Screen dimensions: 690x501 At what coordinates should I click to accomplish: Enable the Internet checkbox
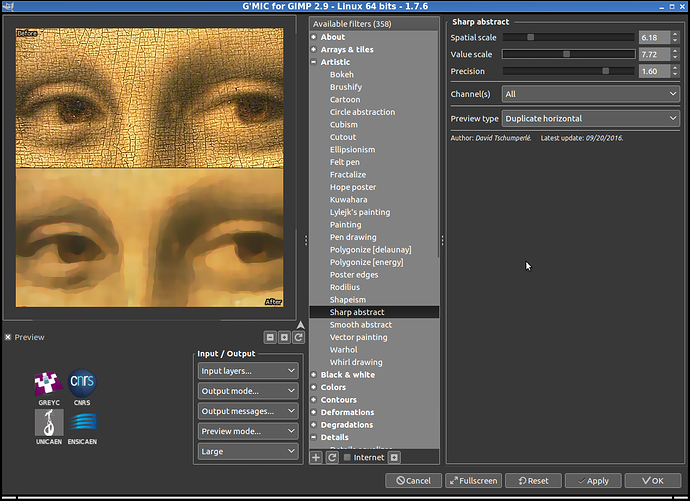347,457
